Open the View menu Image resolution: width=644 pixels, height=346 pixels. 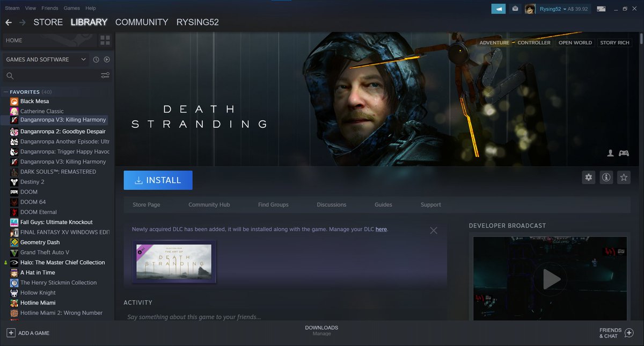tap(31, 8)
